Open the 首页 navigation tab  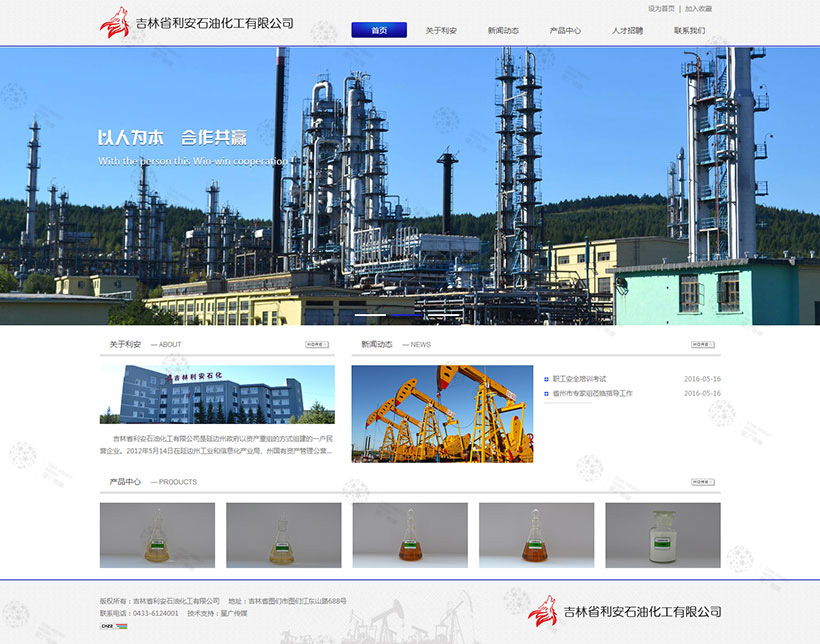coord(379,30)
